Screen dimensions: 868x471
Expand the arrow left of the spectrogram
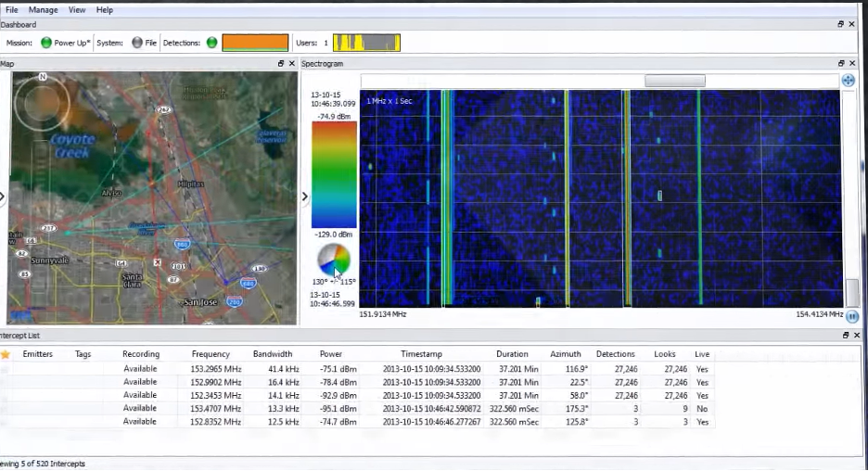click(305, 197)
